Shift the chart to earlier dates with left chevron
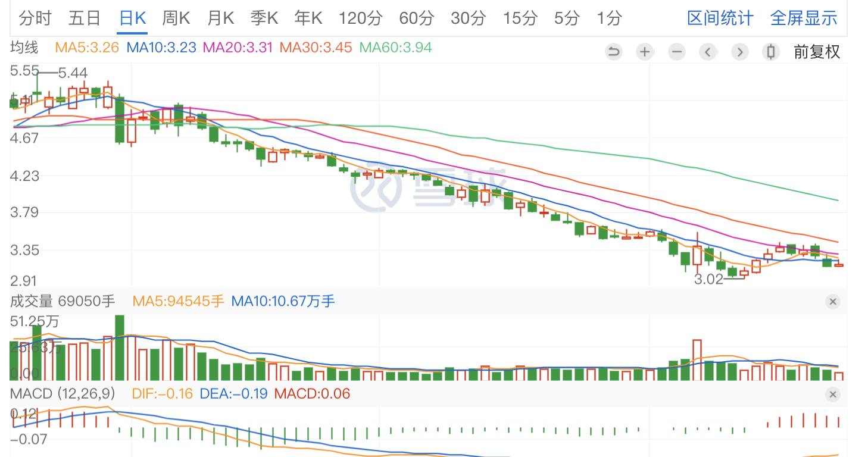The image size is (868, 457). click(x=708, y=52)
